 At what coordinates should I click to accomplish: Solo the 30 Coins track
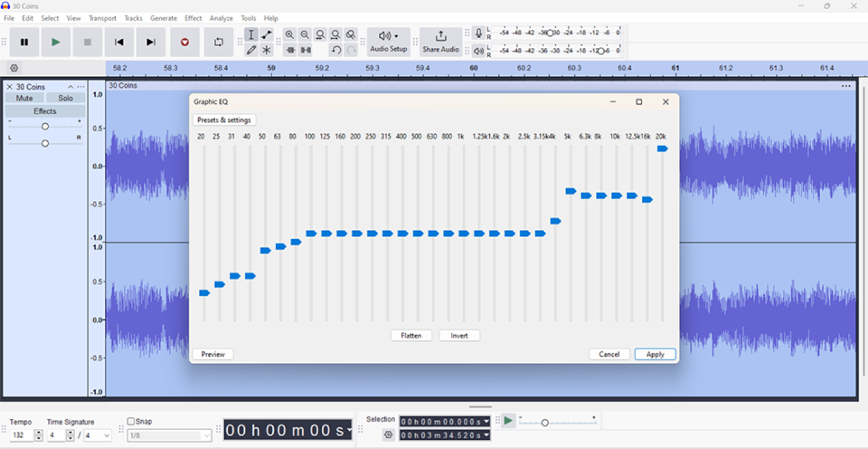click(65, 98)
